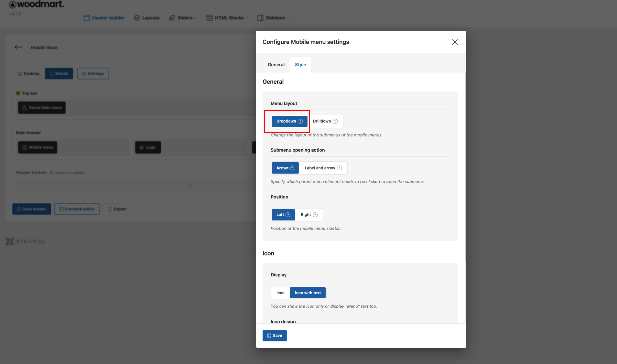
Task: Select the Social links icons element
Action: tap(42, 108)
